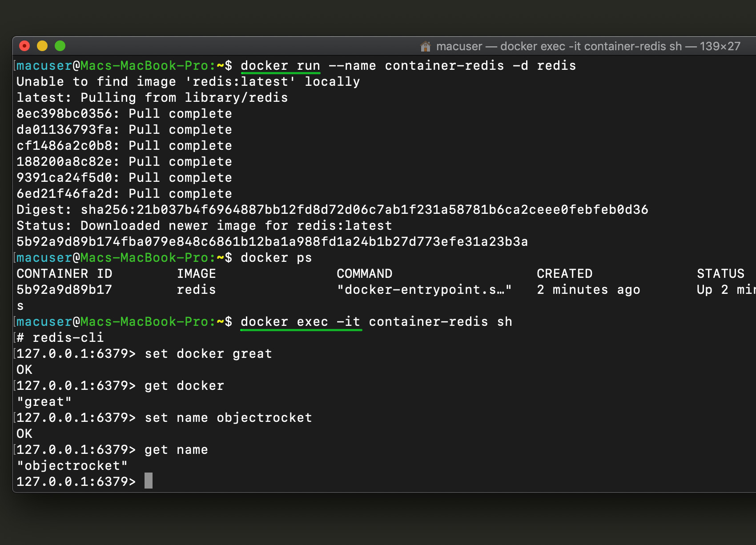This screenshot has width=756, height=545.
Task: Click the block cursor at the redis prompt
Action: click(x=149, y=481)
